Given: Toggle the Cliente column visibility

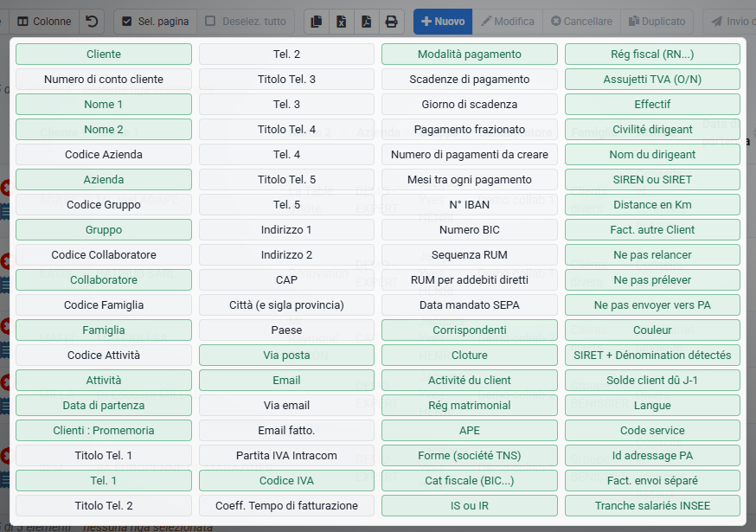Looking at the screenshot, I should (x=104, y=54).
